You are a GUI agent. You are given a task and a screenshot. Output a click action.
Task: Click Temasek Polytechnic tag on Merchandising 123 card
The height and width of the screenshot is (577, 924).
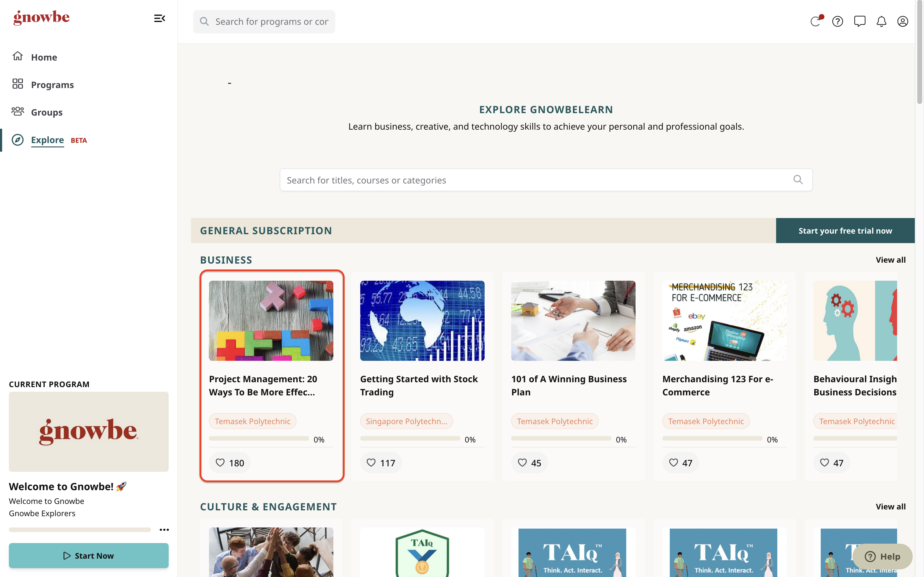click(706, 421)
